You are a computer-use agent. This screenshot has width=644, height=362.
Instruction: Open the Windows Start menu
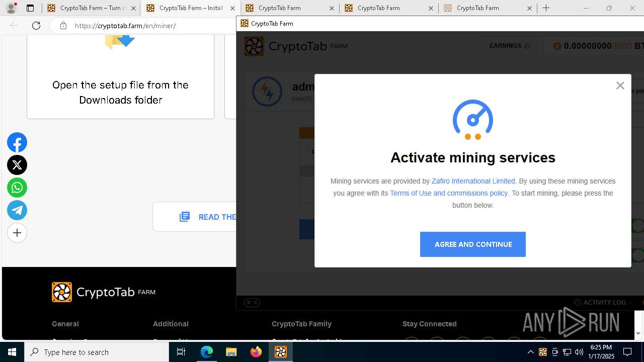[12, 352]
